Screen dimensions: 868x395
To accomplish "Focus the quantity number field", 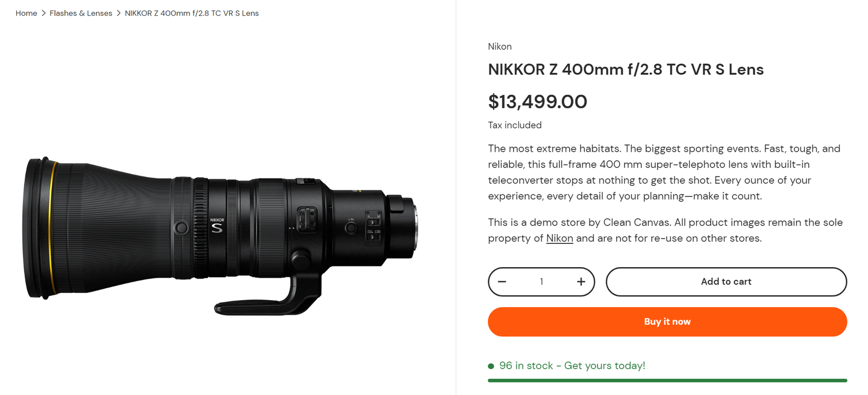I will pos(541,282).
